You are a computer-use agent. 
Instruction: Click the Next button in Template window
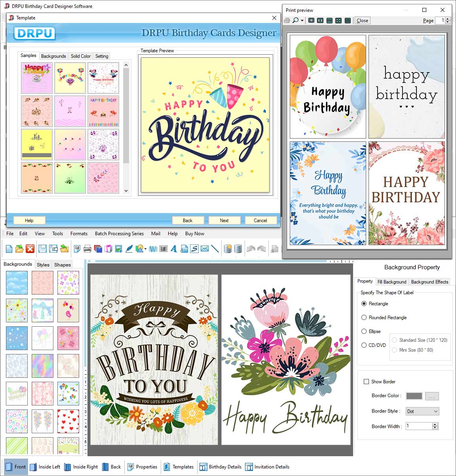(224, 220)
